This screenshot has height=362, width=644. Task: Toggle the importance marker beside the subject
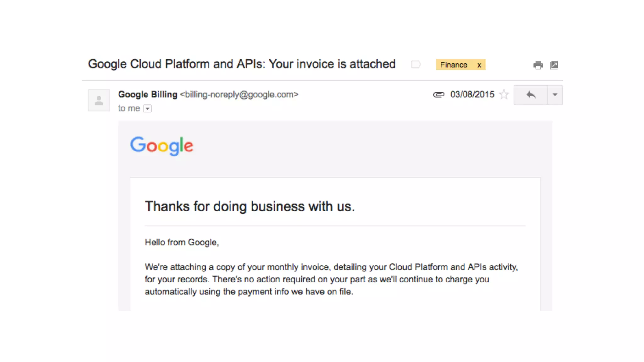click(x=416, y=64)
